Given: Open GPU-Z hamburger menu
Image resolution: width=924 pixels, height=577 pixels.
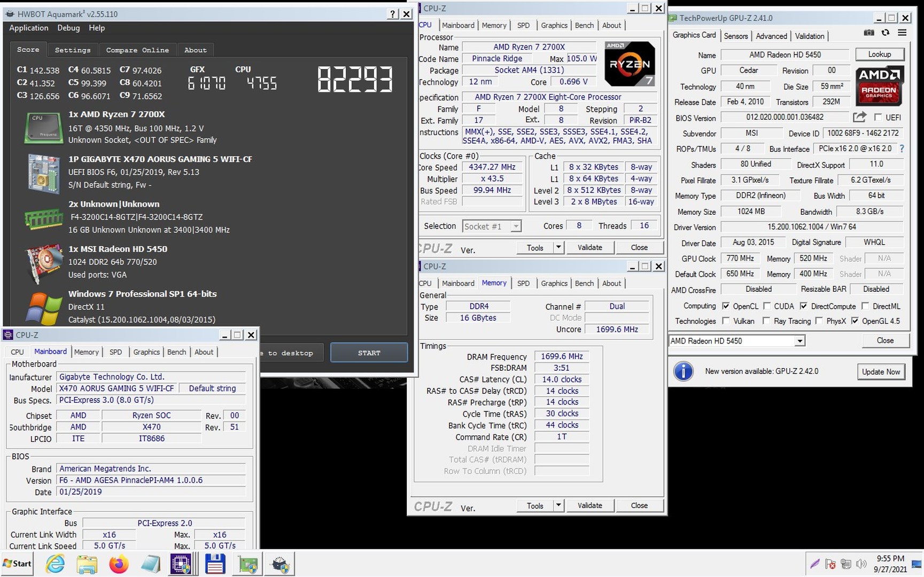Looking at the screenshot, I should 902,33.
